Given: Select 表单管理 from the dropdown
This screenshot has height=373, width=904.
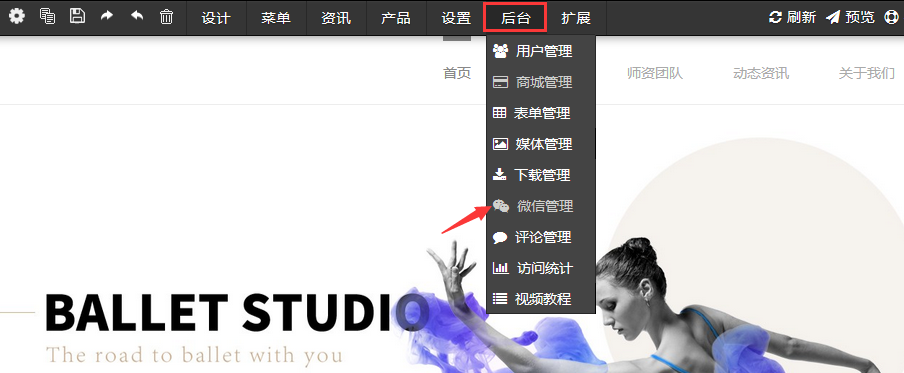Looking at the screenshot, I should pos(541,113).
